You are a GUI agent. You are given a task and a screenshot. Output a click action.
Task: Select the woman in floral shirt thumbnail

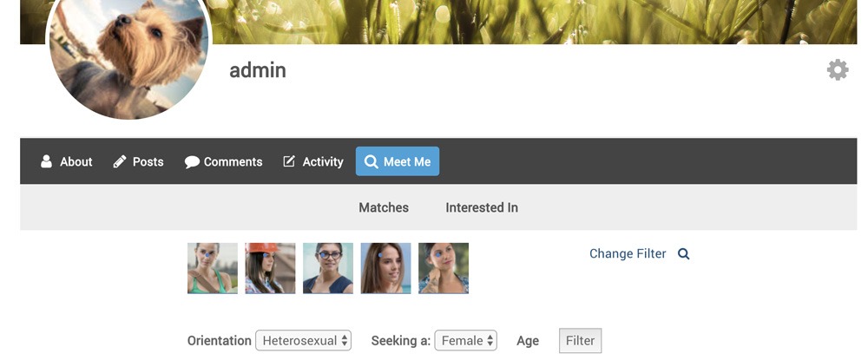coord(444,268)
